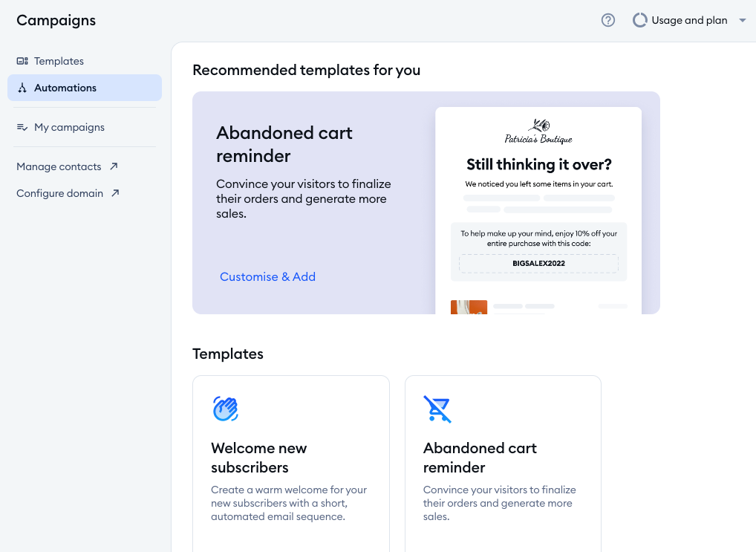Open the Patricia's Boutique email preview
This screenshot has height=552, width=756.
(x=538, y=208)
